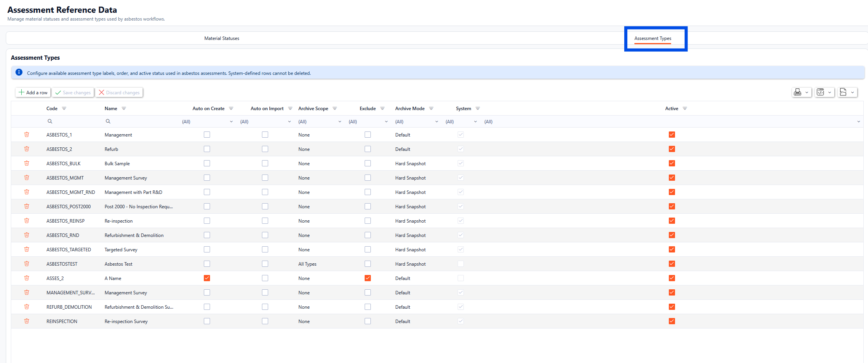Image resolution: width=868 pixels, height=363 pixels.
Task: Click the Archive Scope column filter icon
Action: [335, 109]
